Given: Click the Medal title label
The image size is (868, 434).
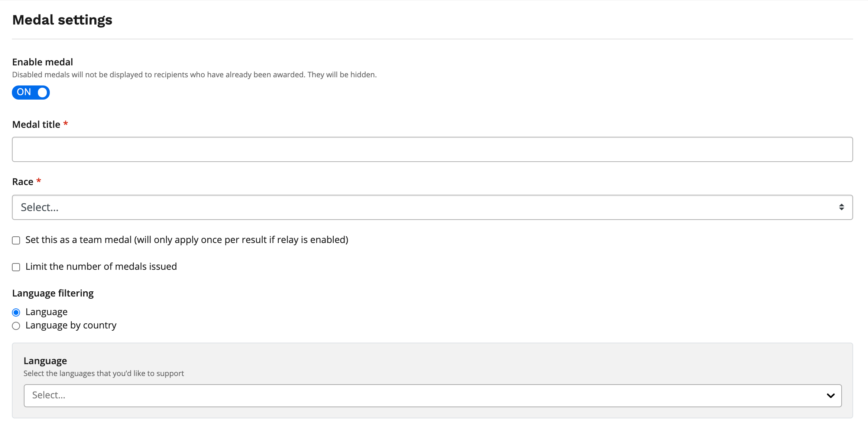Looking at the screenshot, I should (x=36, y=124).
